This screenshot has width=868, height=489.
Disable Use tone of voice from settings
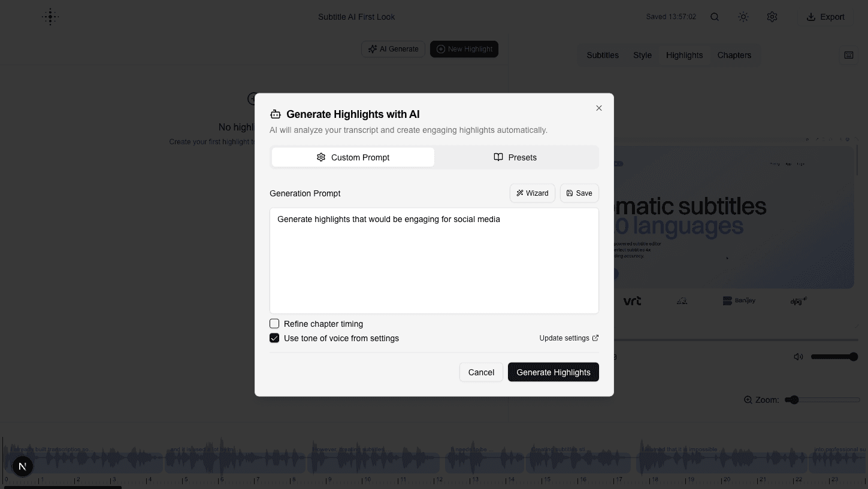pos(274,338)
